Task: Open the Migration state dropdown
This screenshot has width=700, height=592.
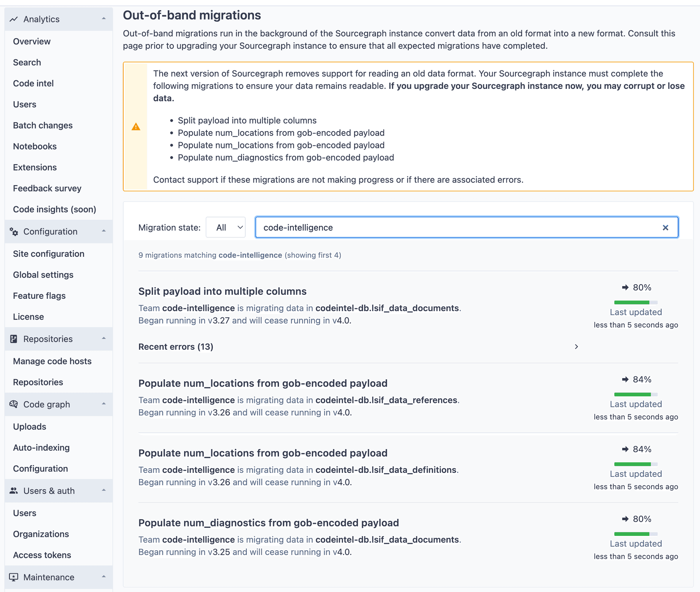Action: point(226,227)
